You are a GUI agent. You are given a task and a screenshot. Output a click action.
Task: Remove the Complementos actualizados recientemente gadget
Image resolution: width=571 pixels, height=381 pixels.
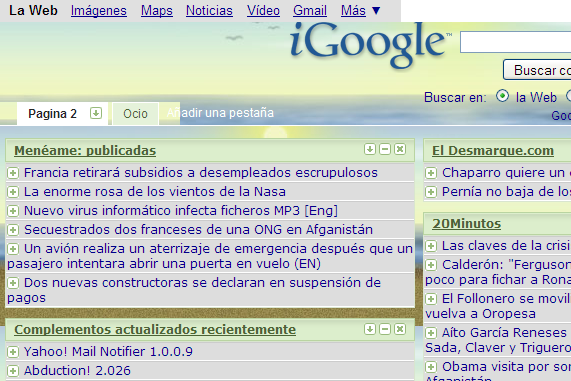pos(400,329)
